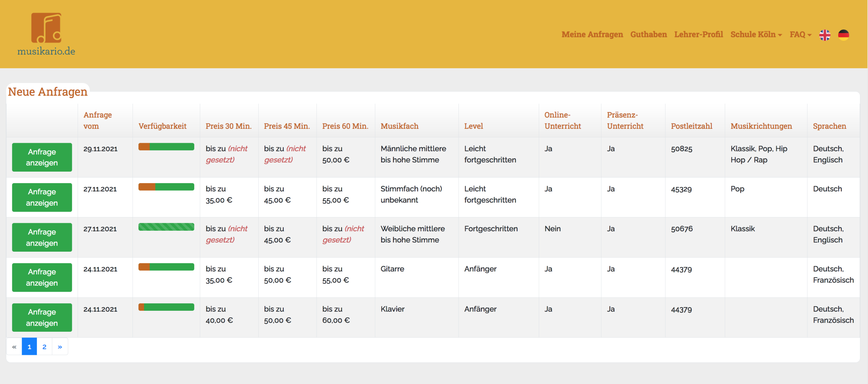Go to Lehrer-Profil
Viewport: 868px width, 384px height.
click(698, 35)
